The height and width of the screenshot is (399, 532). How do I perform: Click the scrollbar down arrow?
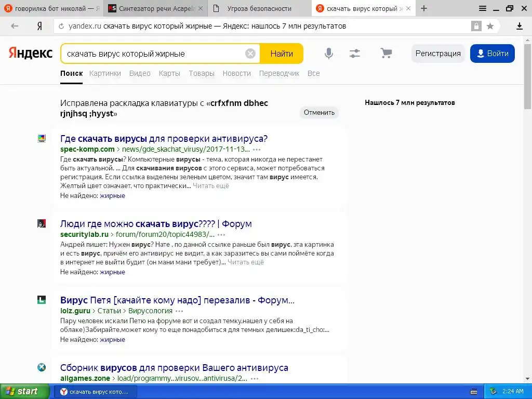coord(528,379)
